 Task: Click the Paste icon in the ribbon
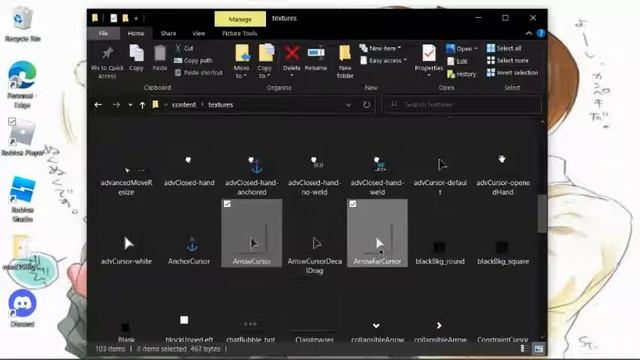tap(160, 53)
